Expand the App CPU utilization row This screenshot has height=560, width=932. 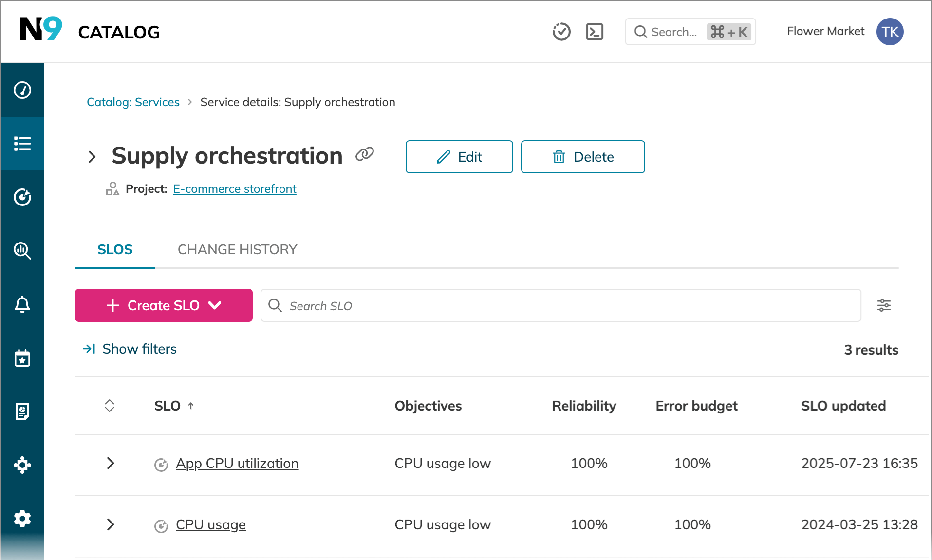pyautogui.click(x=111, y=463)
